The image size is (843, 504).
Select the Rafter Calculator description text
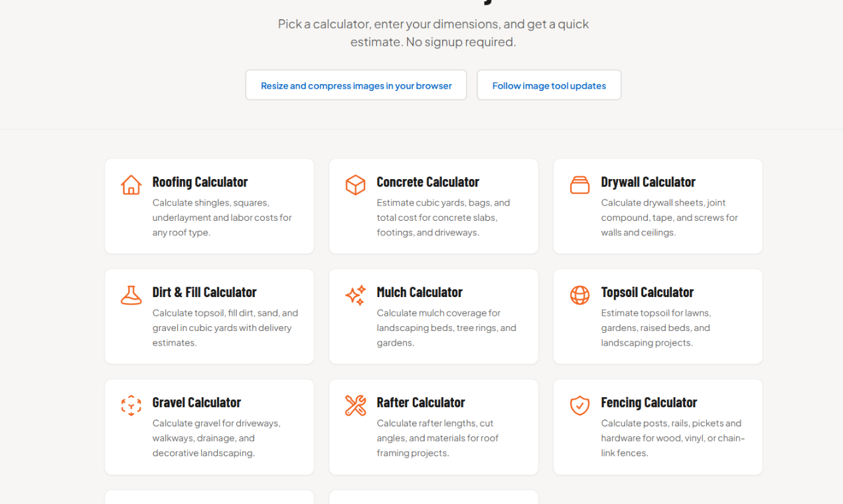click(437, 438)
